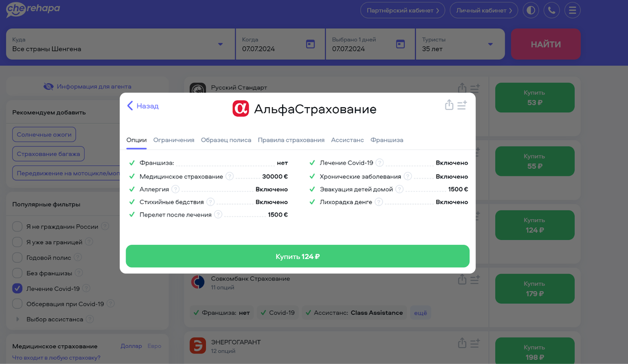Click help icon next to Перелет после лечения
The image size is (628, 364).
click(x=218, y=214)
